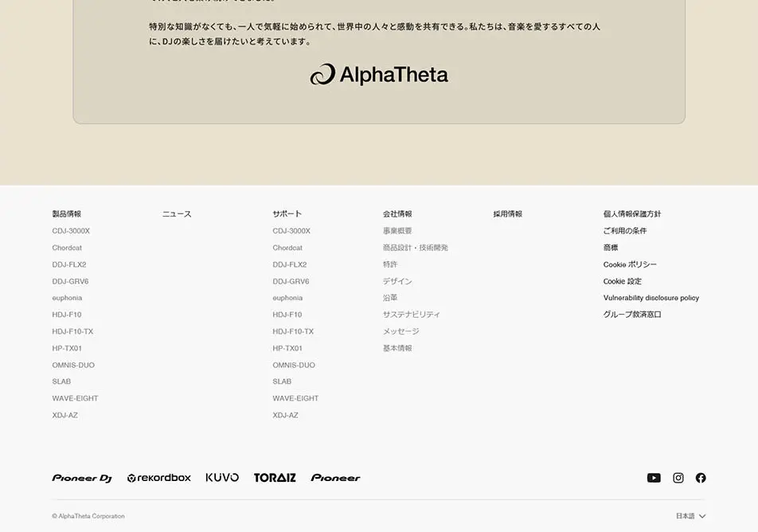The width and height of the screenshot is (758, 532).
Task: Open the Cookie ポリシー link
Action: point(630,264)
